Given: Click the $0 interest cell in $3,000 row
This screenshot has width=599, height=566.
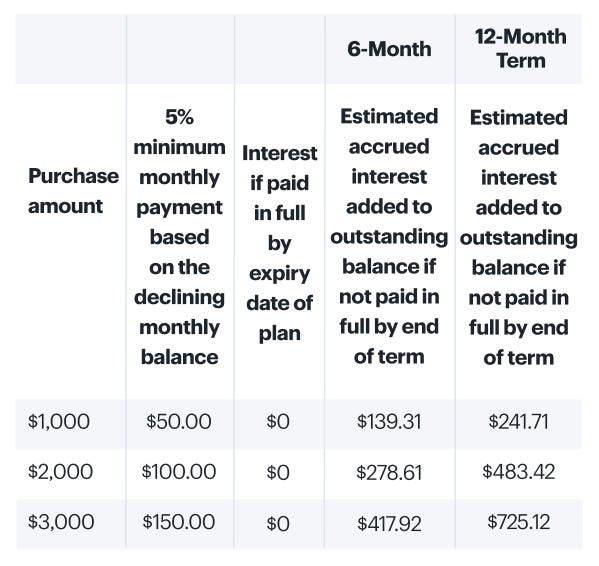Looking at the screenshot, I should pos(278,523).
